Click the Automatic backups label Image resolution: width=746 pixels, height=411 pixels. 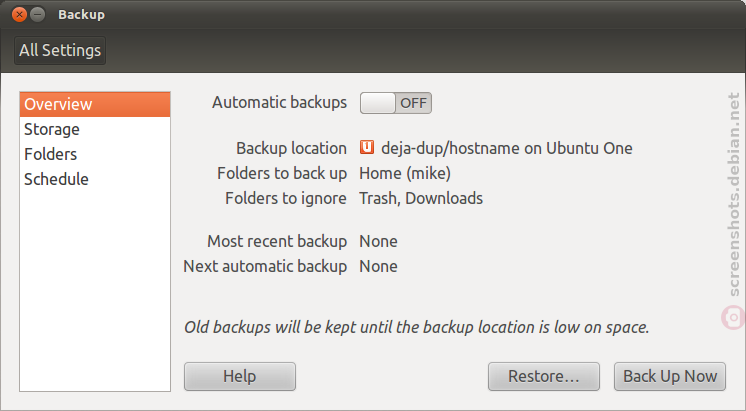(279, 103)
